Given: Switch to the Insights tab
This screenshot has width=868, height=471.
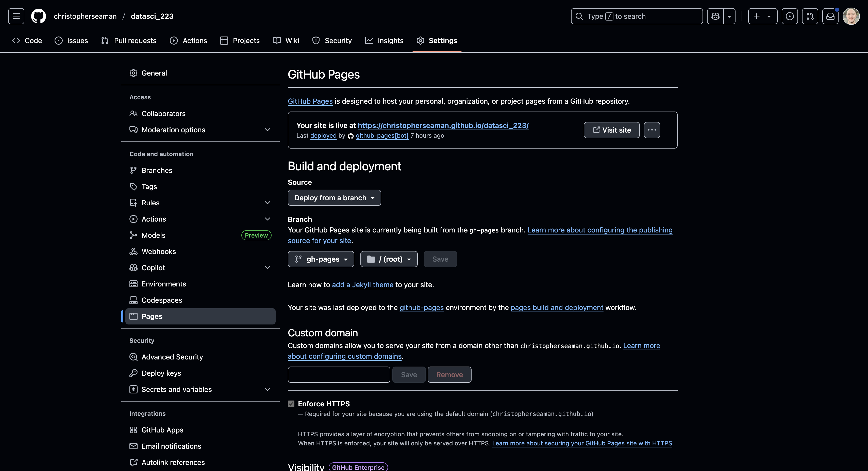Looking at the screenshot, I should coord(384,40).
